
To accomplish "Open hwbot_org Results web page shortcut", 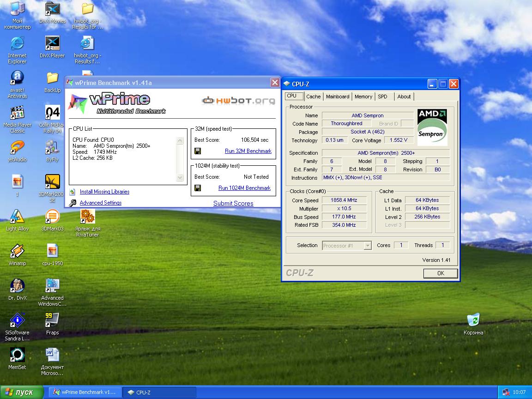I will point(88,50).
